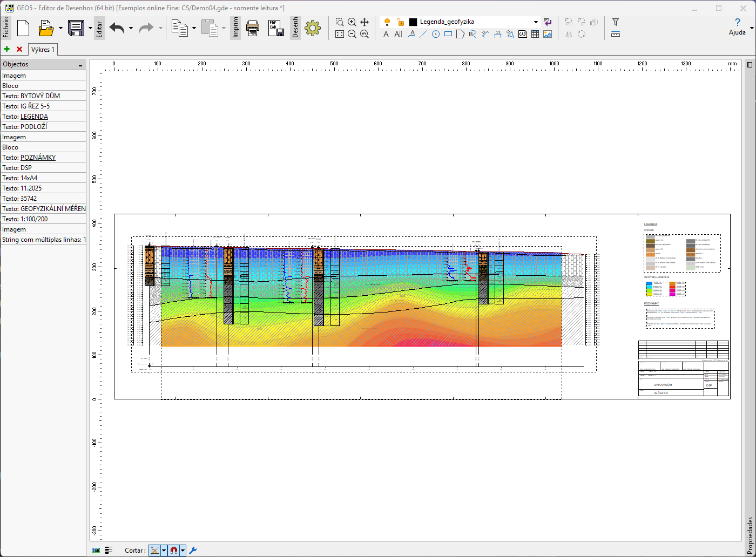Click the print icon

(253, 28)
